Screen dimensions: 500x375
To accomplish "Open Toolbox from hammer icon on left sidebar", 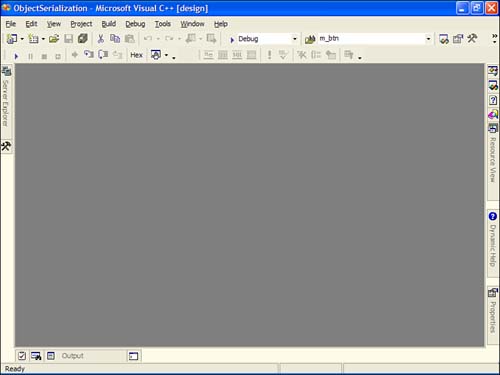I will [6, 146].
